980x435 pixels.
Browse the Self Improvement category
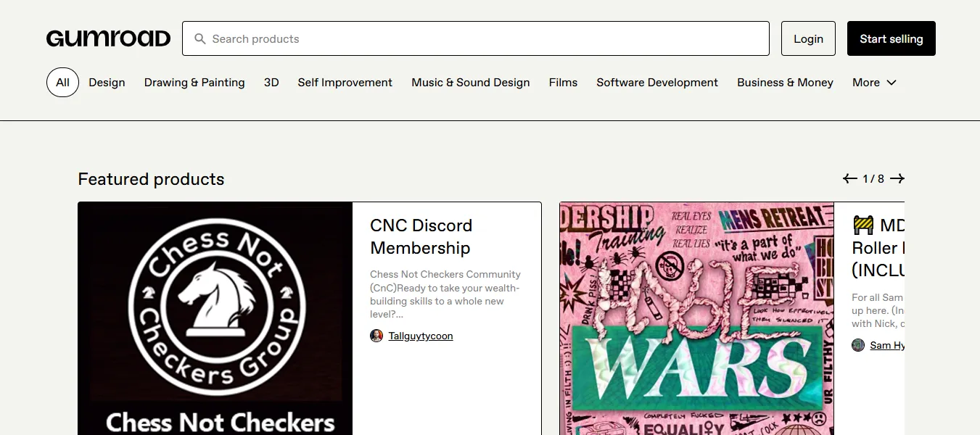point(345,83)
